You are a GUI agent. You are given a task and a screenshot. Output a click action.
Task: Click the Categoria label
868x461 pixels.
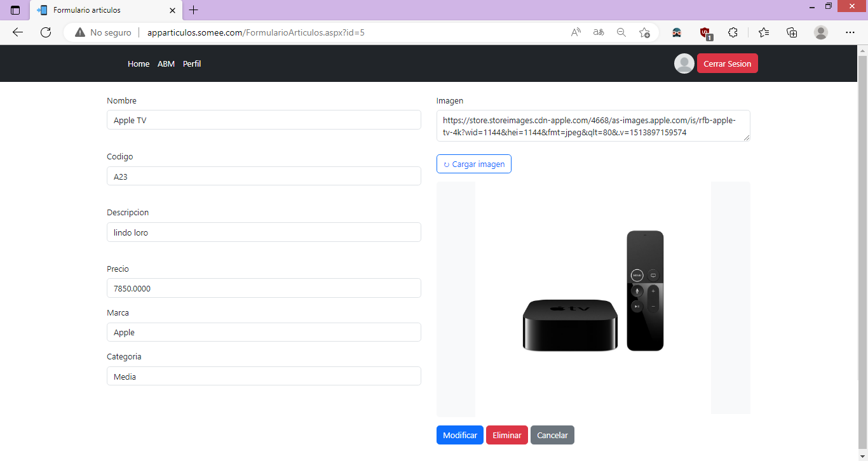click(124, 356)
